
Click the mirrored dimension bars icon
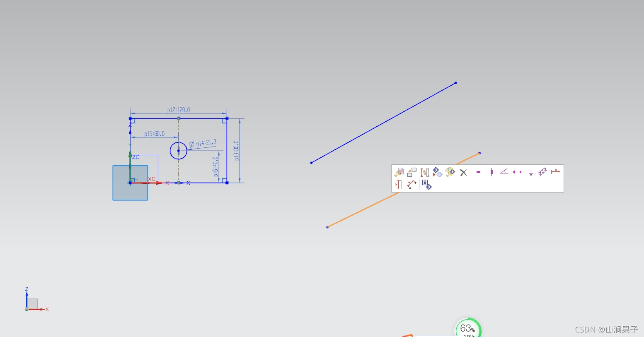tap(424, 172)
